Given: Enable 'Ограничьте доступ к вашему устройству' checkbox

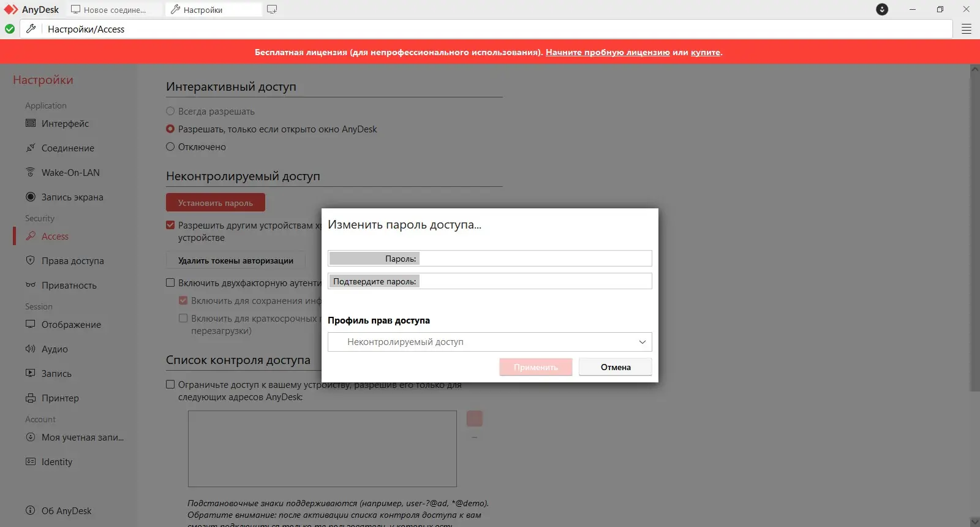Looking at the screenshot, I should pyautogui.click(x=170, y=384).
